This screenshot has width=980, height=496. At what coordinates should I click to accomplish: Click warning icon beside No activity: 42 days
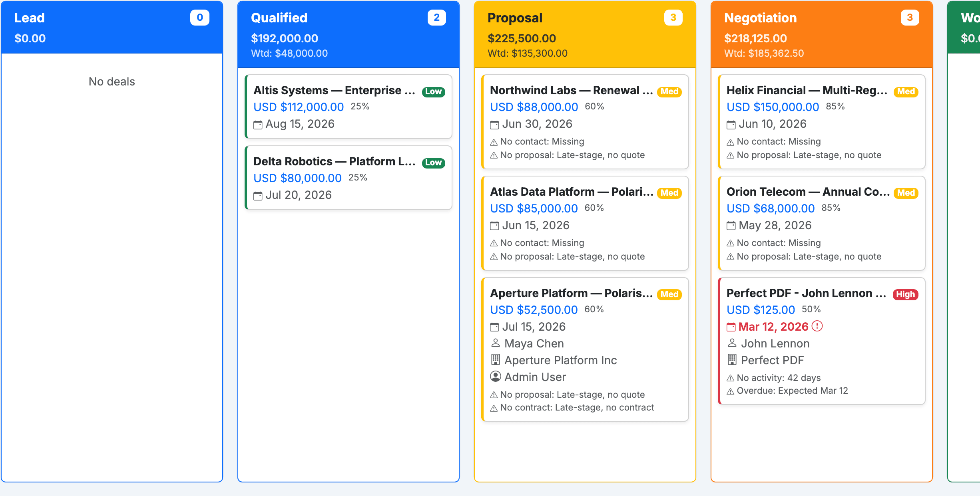click(731, 378)
